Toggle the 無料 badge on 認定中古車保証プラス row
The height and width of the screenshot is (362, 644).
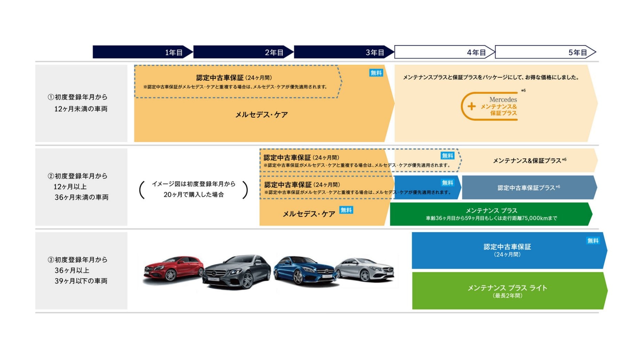448,182
